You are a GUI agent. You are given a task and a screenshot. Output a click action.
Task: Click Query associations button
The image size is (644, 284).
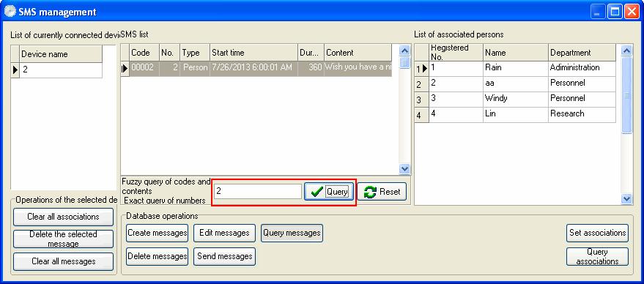pyautogui.click(x=598, y=256)
